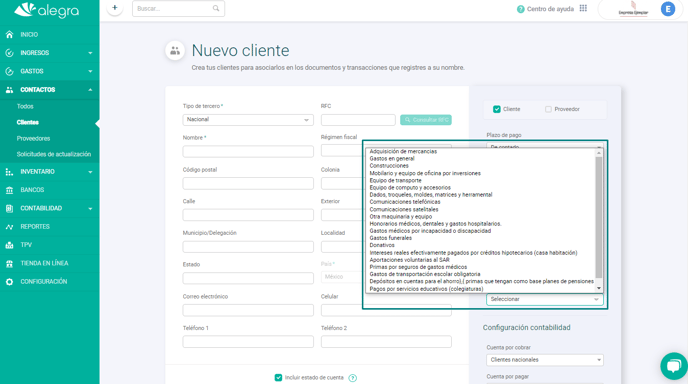Click the Nuevo cliente contacts icon

pyautogui.click(x=175, y=51)
